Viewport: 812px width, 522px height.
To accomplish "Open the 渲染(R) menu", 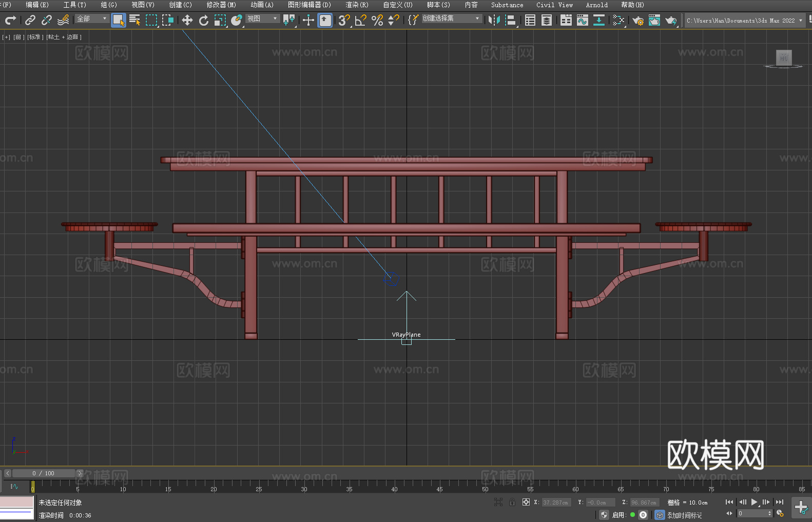I will coord(357,5).
